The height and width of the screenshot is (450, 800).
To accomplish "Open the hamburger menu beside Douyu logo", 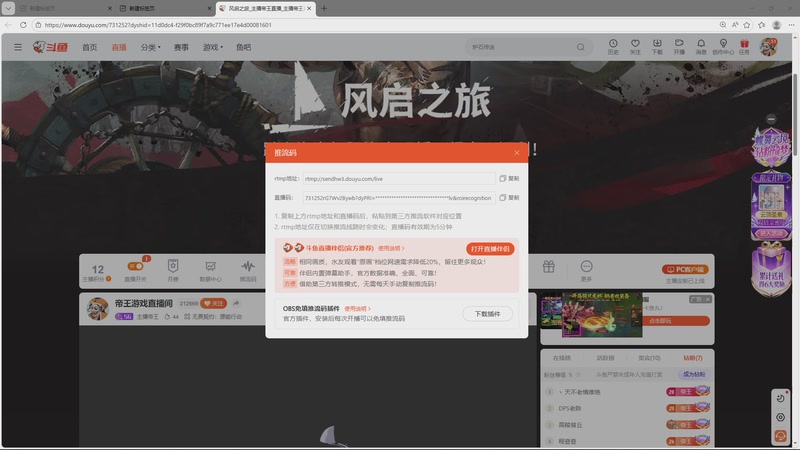I will click(18, 47).
